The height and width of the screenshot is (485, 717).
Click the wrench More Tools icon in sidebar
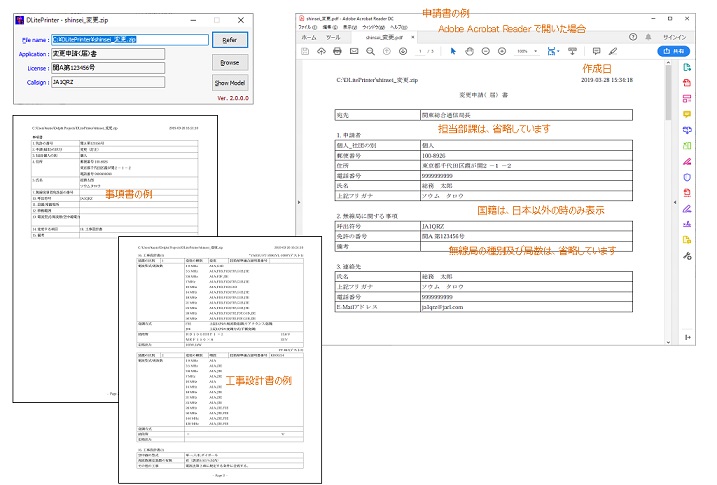pyautogui.click(x=687, y=256)
